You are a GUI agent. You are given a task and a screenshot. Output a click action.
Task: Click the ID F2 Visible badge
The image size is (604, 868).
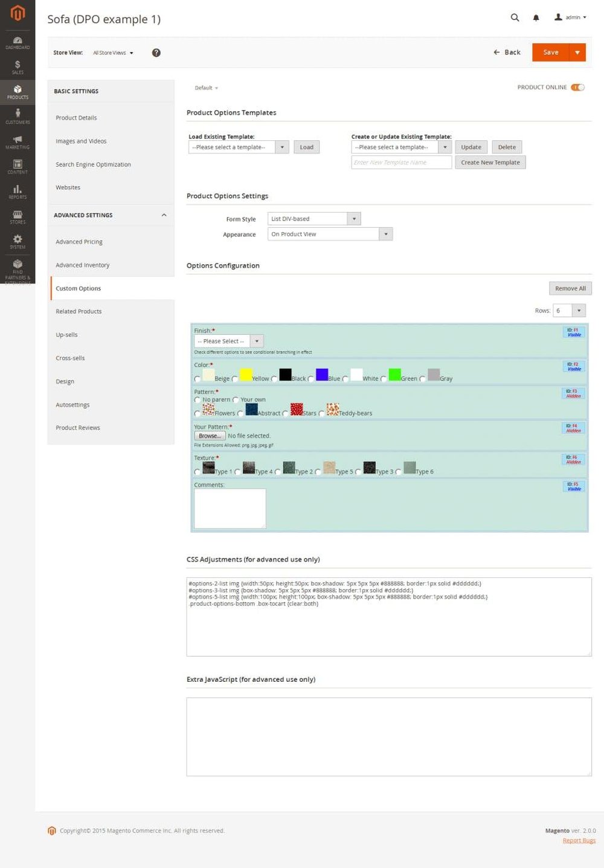point(573,366)
